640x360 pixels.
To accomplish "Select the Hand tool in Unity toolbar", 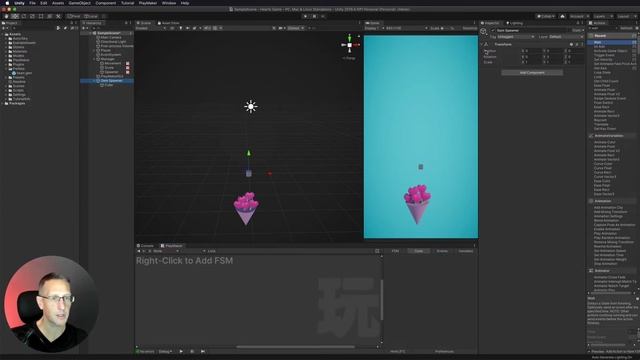I will (6, 16).
